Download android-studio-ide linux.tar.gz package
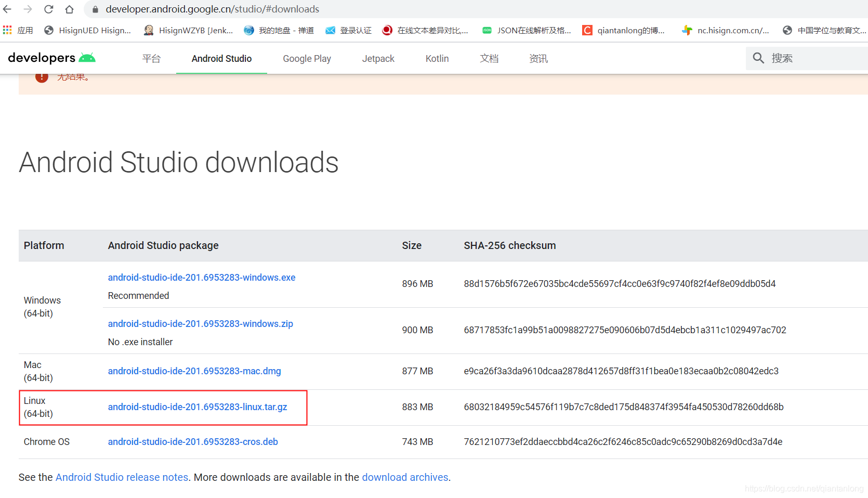Screen dimensions: 868x498 [x=198, y=407]
